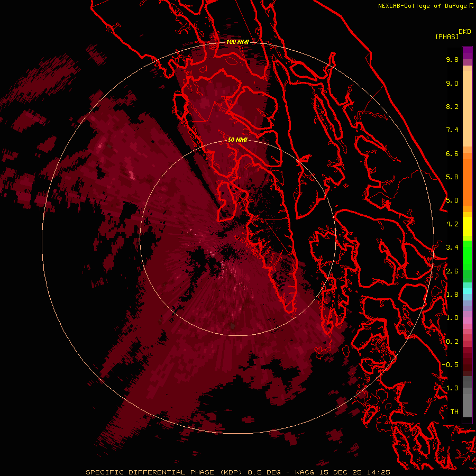The width and height of the screenshot is (476, 476).
Task: Click the DKD label above color scale
Action: tap(465, 32)
